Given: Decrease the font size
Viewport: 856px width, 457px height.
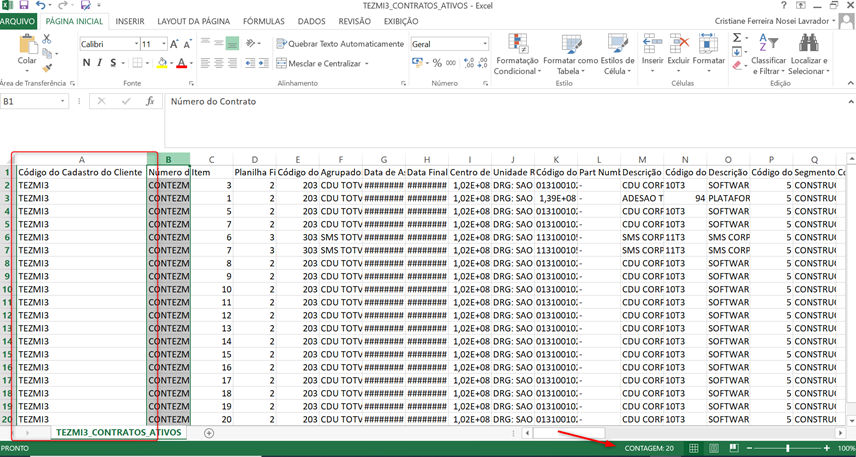Looking at the screenshot, I should [187, 44].
